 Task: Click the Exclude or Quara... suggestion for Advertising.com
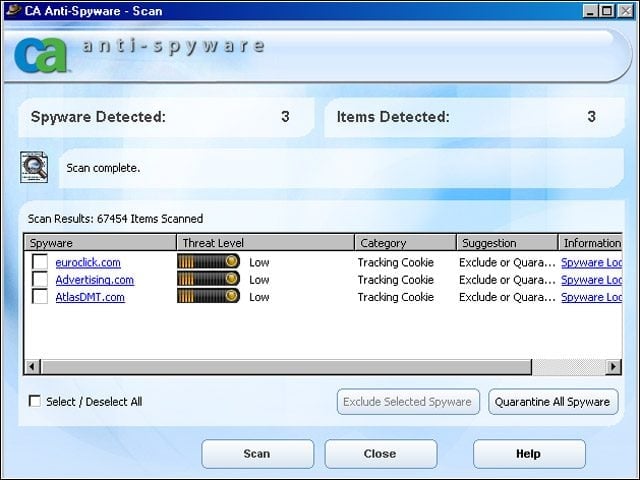click(x=507, y=280)
